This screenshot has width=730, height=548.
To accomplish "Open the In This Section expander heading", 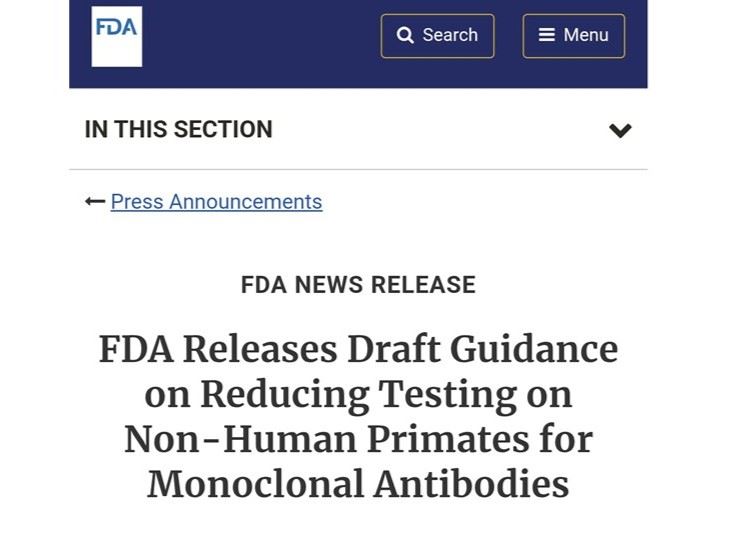I will pos(179,130).
